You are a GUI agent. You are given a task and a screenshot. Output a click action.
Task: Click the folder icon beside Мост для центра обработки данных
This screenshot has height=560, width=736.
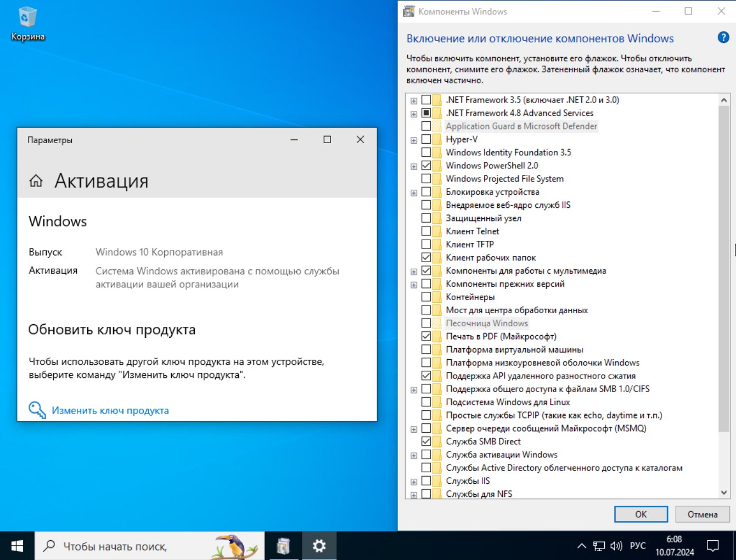point(437,310)
